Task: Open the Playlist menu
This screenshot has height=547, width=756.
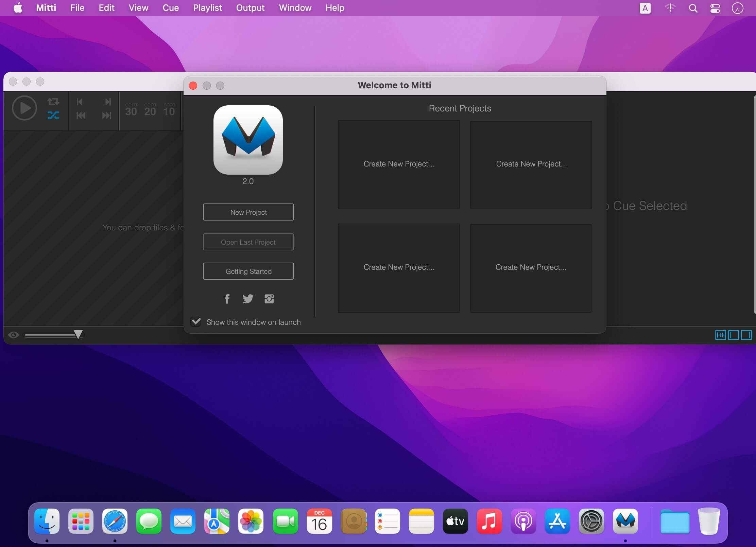Action: (207, 8)
